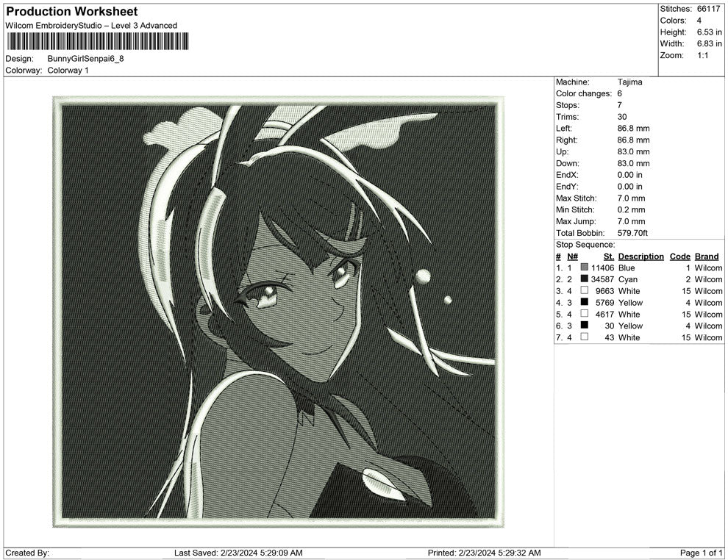
Task: Click the Machine value Tajima
Action: tap(630, 82)
